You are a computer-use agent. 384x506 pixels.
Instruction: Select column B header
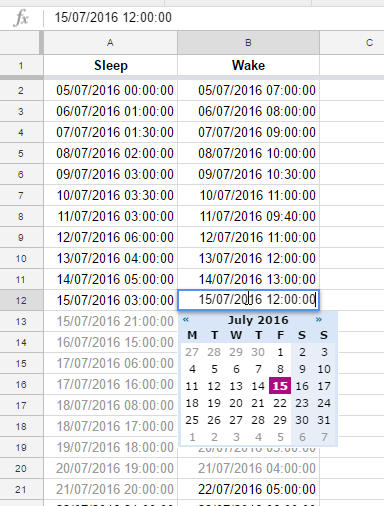pyautogui.click(x=248, y=43)
